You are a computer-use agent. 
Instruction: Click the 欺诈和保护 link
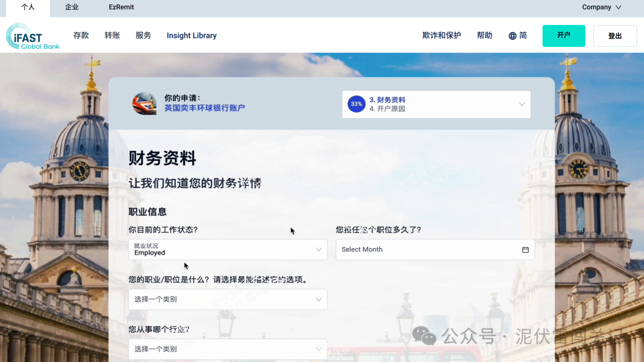pos(441,35)
